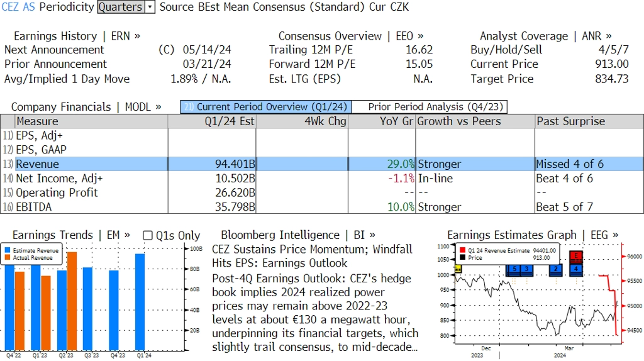Image resolution: width=644 pixels, height=361 pixels.
Task: Click Target Price value 834.73
Action: tap(612, 79)
